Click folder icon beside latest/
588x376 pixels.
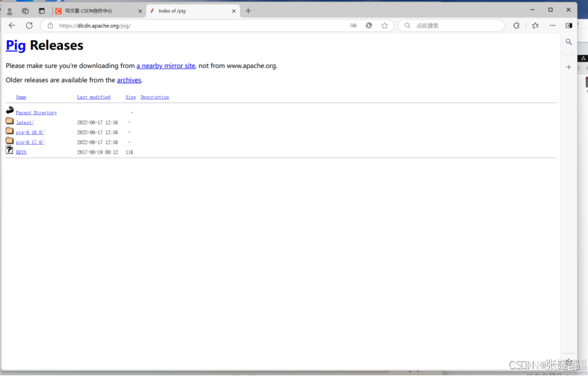click(10, 121)
